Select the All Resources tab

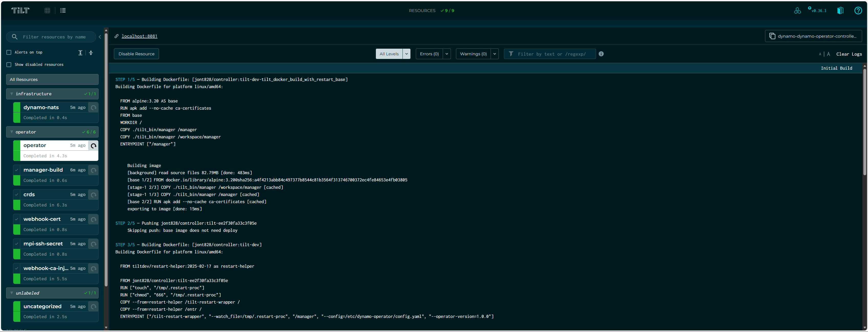pyautogui.click(x=52, y=79)
